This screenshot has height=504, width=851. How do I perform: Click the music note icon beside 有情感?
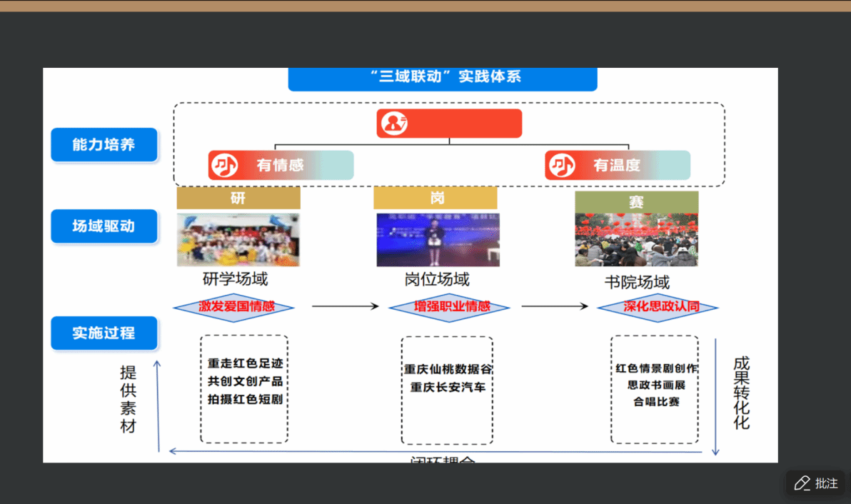224,166
